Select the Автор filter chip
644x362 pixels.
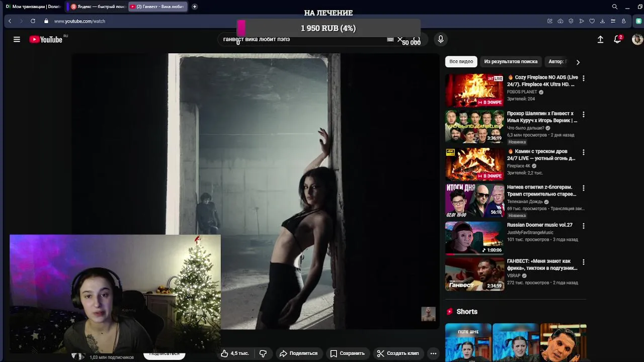point(556,61)
